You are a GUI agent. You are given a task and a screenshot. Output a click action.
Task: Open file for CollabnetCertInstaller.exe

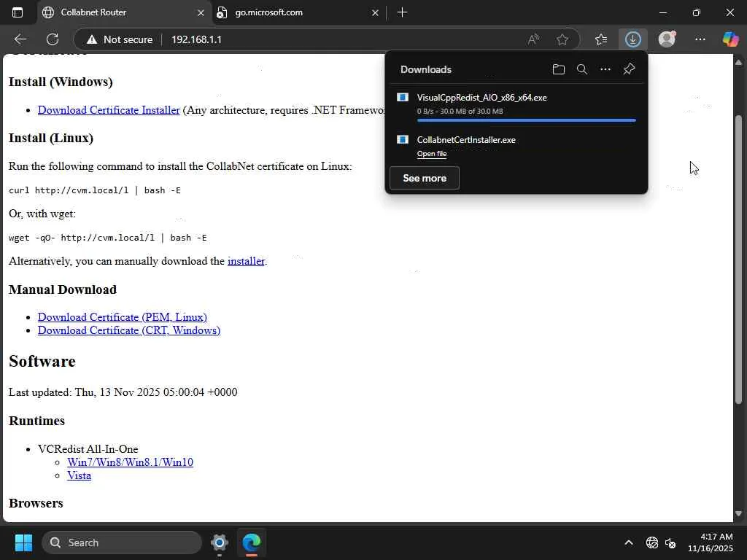click(432, 154)
